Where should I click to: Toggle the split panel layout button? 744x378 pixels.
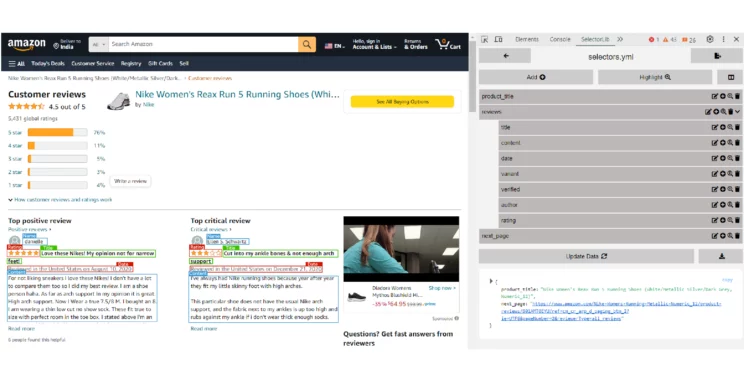coord(730,77)
